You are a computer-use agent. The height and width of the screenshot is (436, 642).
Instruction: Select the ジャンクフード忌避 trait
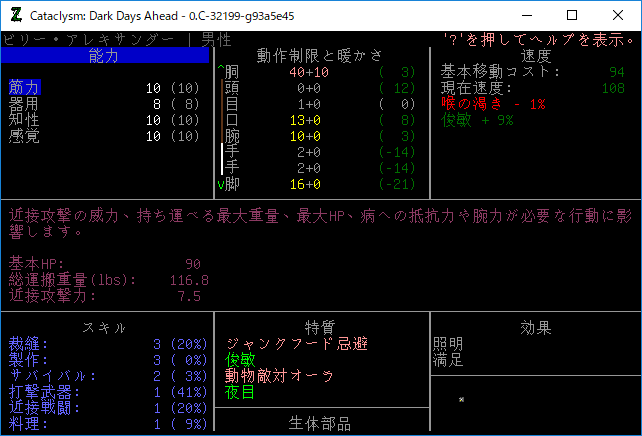click(297, 344)
